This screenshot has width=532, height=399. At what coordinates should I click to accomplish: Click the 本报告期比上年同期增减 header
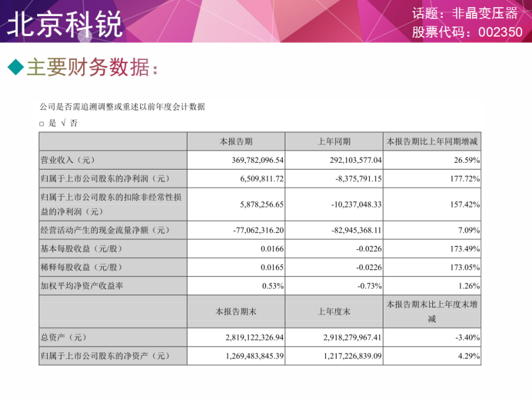pos(432,142)
